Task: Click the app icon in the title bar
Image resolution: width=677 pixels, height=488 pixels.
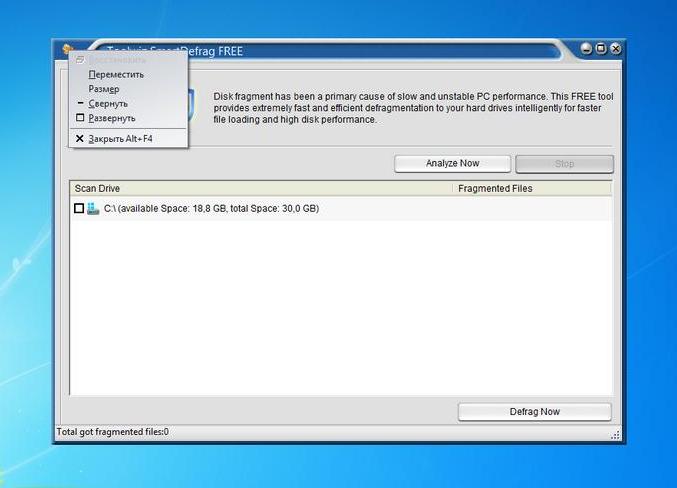Action: click(67, 48)
